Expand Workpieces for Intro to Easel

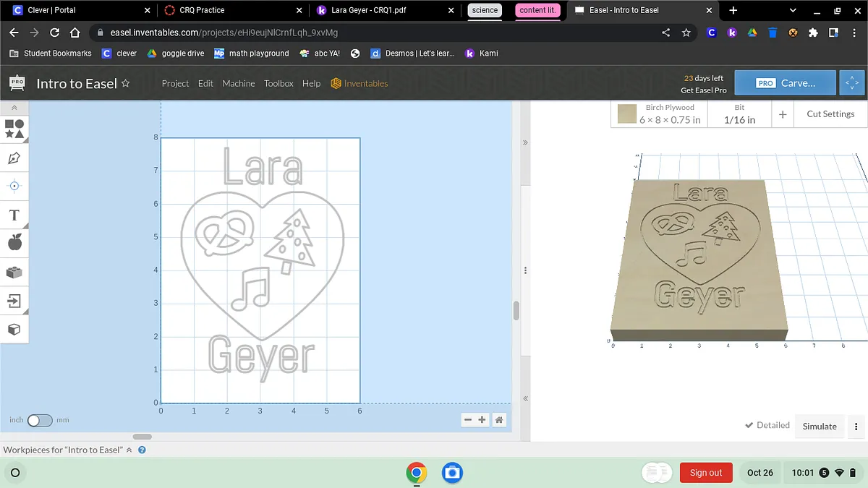[x=129, y=450]
